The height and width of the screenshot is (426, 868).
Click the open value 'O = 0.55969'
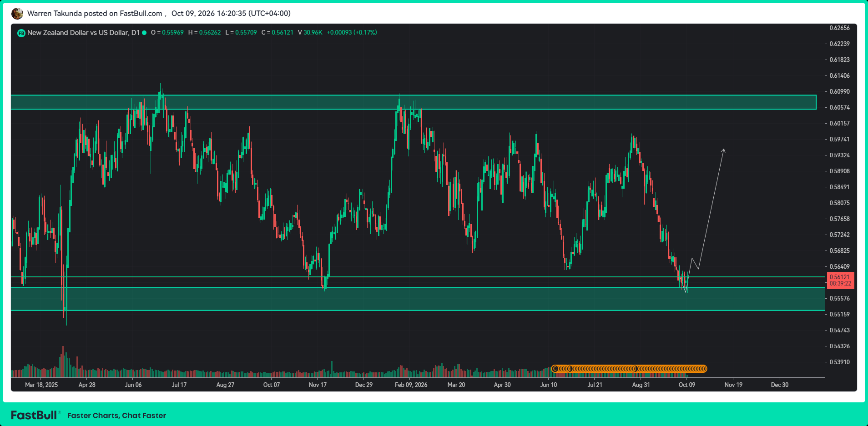(x=167, y=33)
